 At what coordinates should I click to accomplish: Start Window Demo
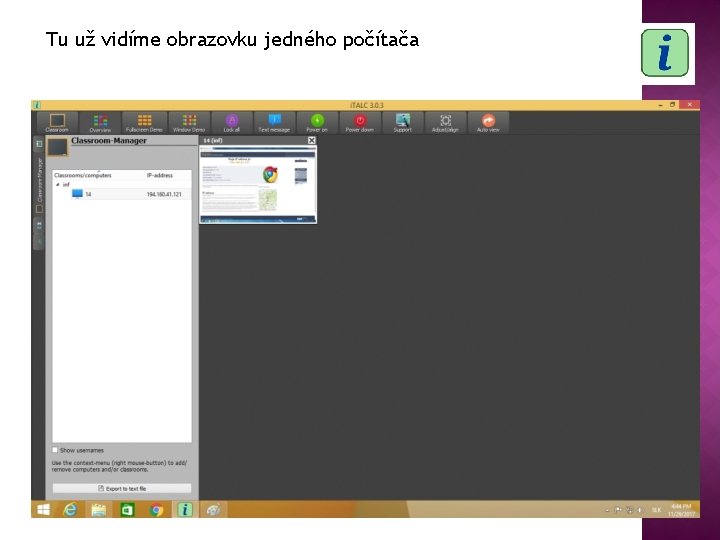click(x=189, y=123)
